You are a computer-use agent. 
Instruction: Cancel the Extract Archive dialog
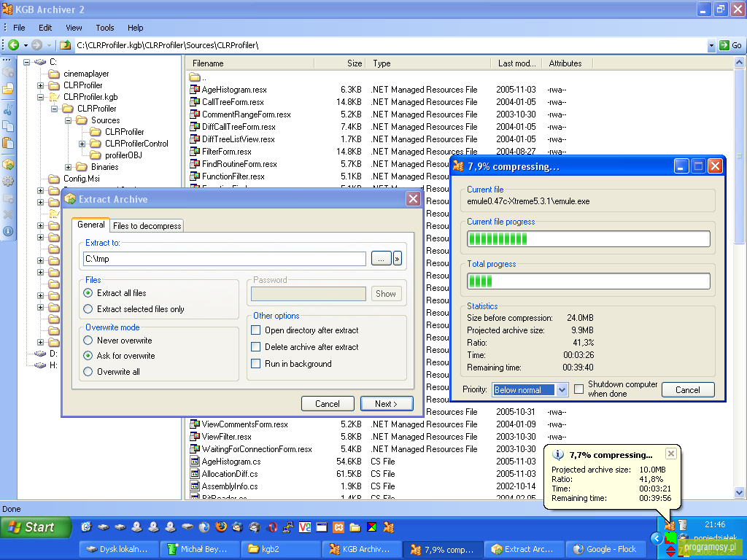(x=328, y=404)
